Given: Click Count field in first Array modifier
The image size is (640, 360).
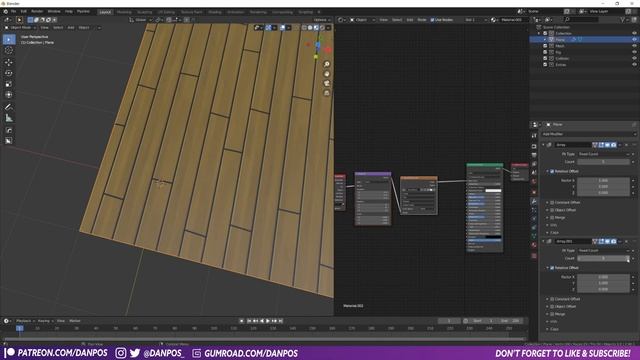Looking at the screenshot, I should (x=603, y=162).
